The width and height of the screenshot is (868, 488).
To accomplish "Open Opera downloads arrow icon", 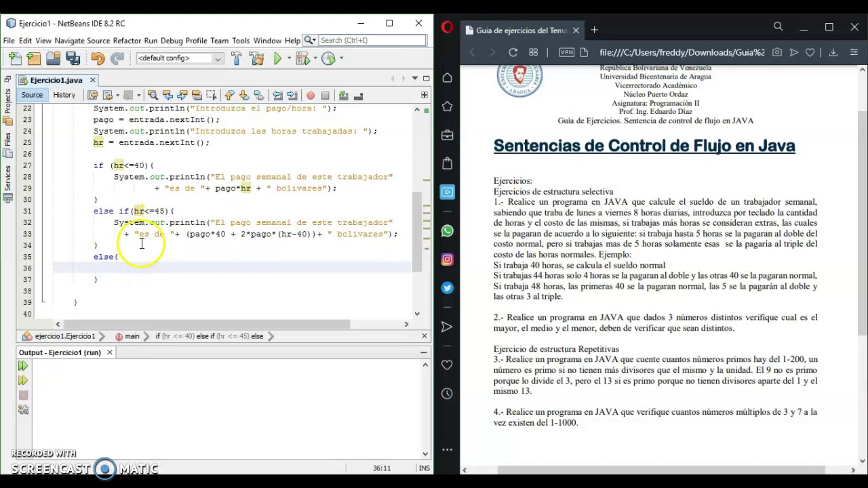I will (x=833, y=52).
